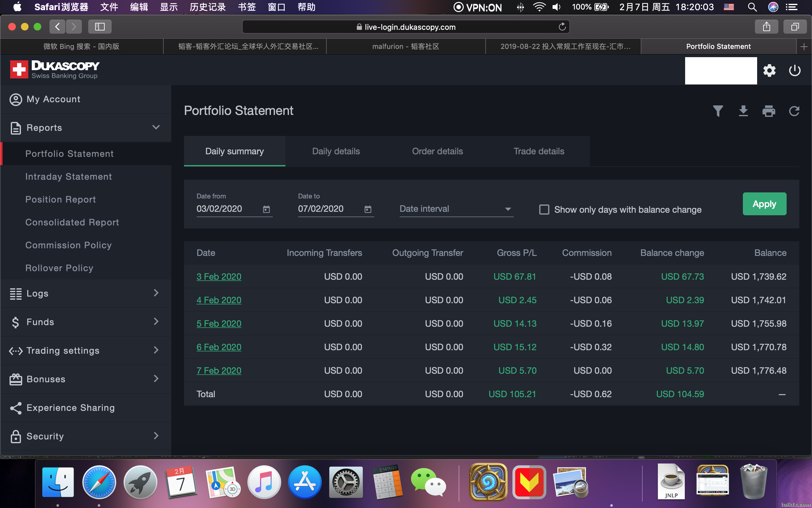Reload page in Safari address bar
The image size is (812, 508).
point(562,27)
